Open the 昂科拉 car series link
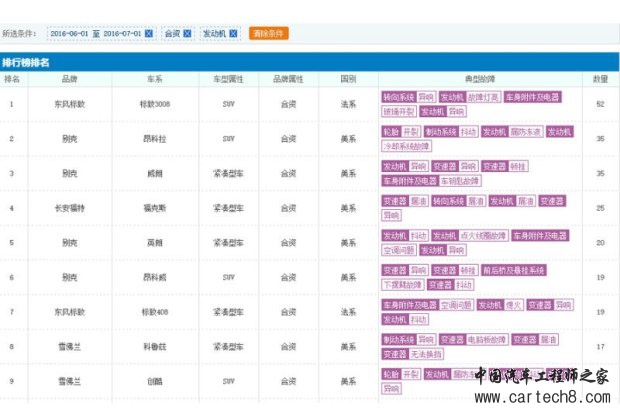 [x=156, y=138]
